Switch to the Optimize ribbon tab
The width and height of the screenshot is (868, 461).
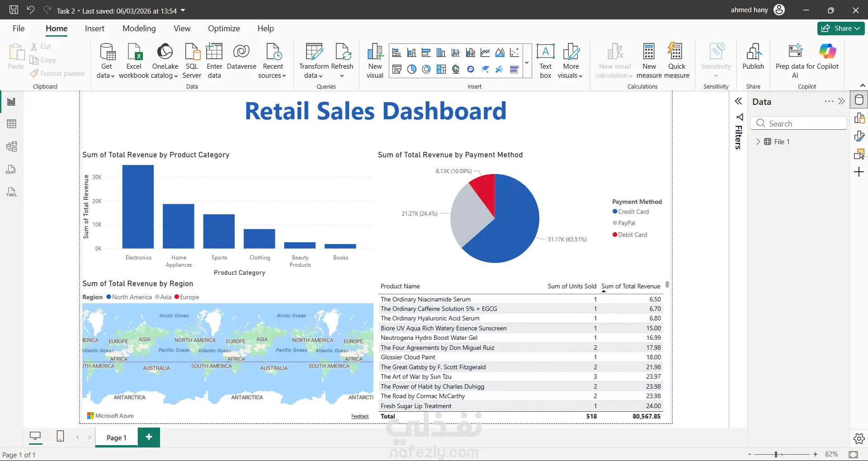coord(224,28)
